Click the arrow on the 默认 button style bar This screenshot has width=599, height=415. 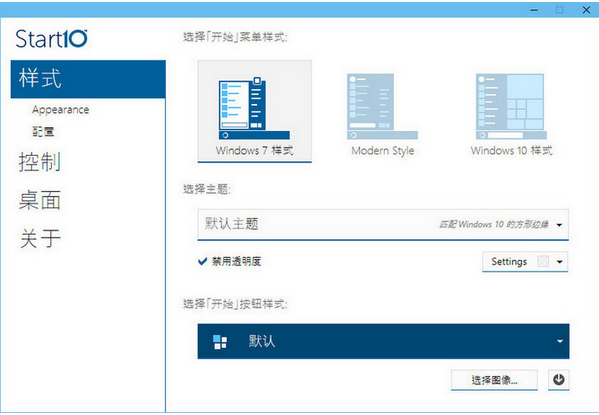point(560,341)
